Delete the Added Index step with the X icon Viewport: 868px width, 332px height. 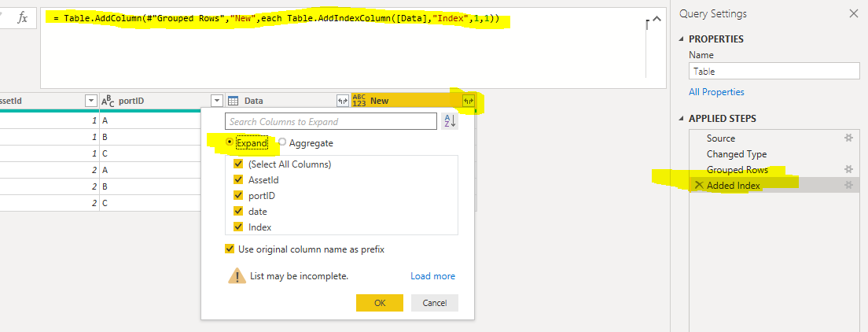(x=699, y=185)
